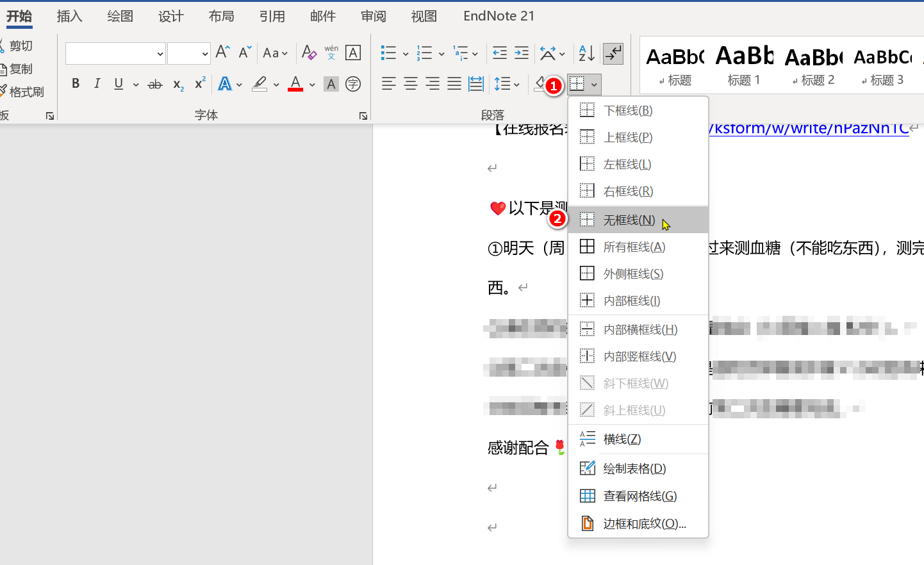Viewport: 924px width, 565px height.
Task: Click the Increase Indent icon
Action: [x=522, y=53]
